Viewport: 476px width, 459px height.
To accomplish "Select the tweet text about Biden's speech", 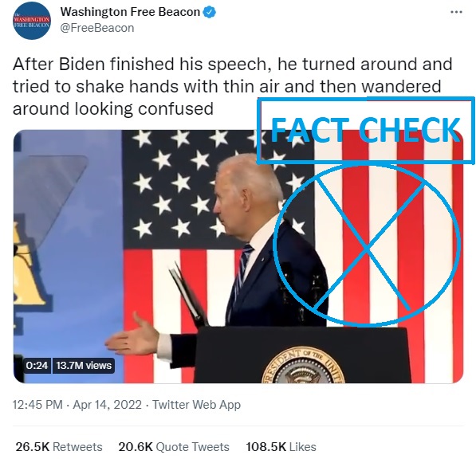I will point(233,86).
